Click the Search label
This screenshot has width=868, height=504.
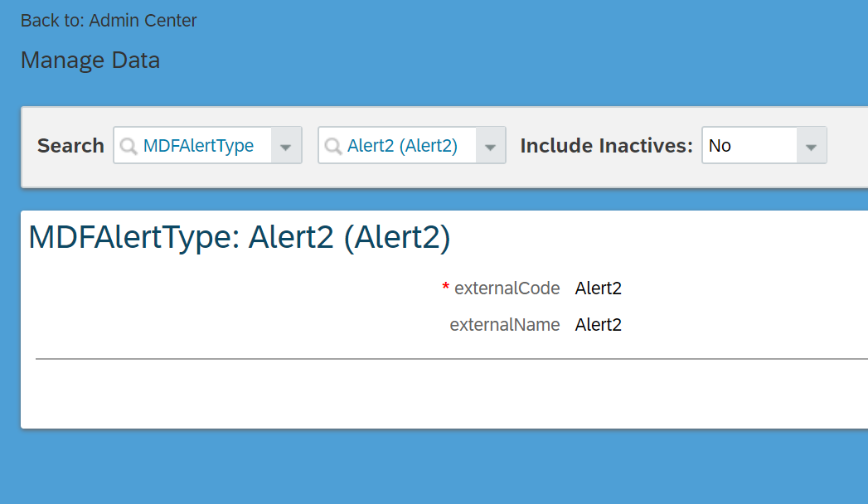(x=70, y=146)
